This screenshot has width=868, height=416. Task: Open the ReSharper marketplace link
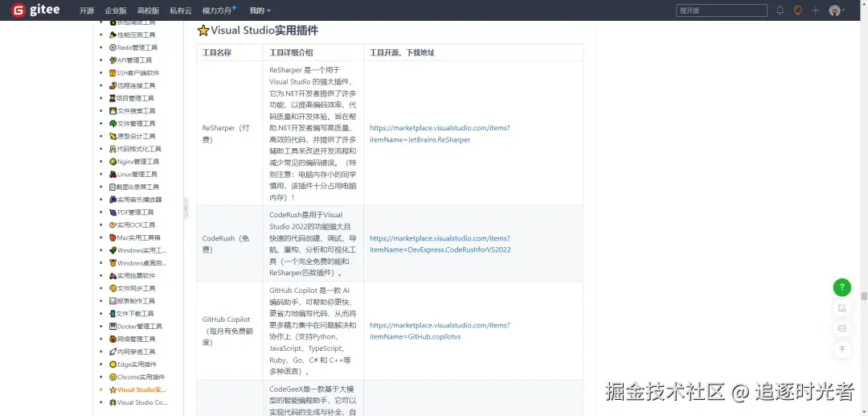(440, 134)
